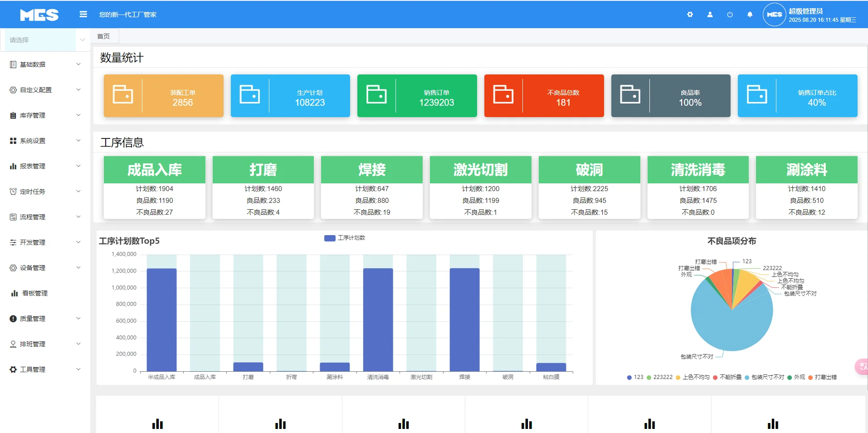Viewport: 868px width, 433px height.
Task: Click the 基础数据 sidebar icon
Action: point(13,64)
